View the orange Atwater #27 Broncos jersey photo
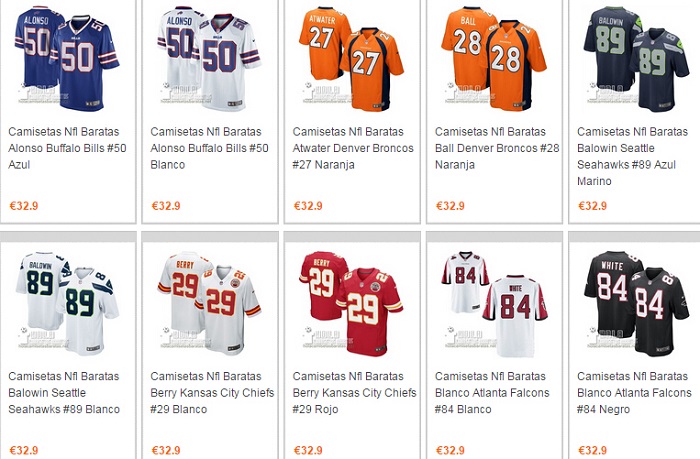Viewport: 700px width, 459px height. 351,57
